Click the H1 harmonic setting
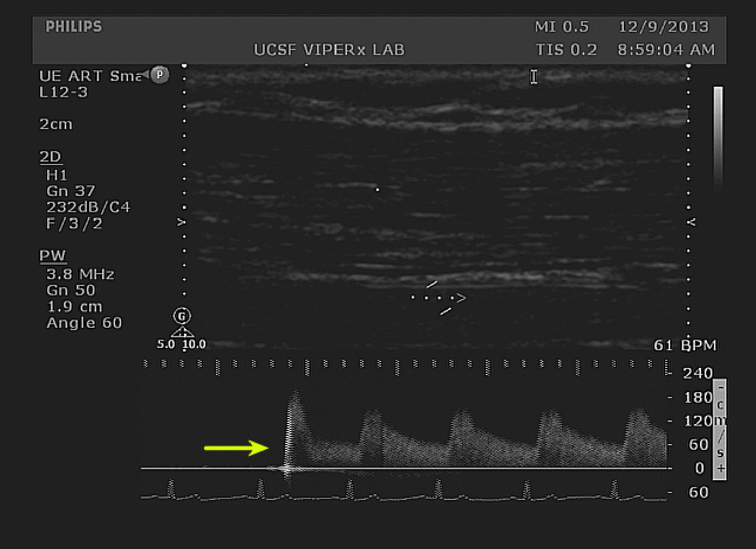 (57, 175)
